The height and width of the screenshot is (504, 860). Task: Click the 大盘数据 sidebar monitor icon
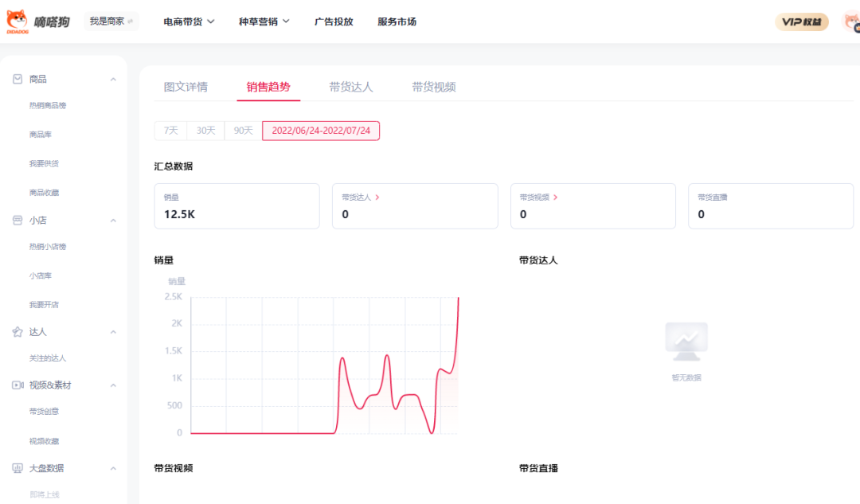[x=18, y=468]
